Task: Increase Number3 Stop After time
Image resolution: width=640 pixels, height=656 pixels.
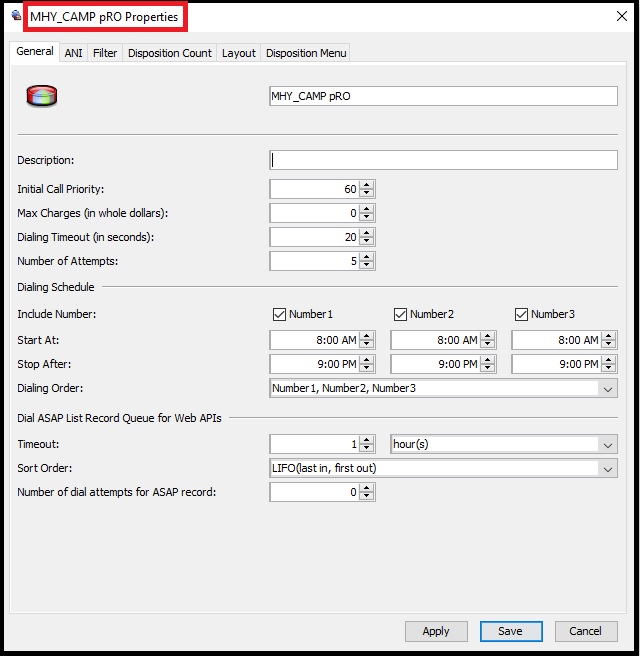Action: click(x=609, y=360)
